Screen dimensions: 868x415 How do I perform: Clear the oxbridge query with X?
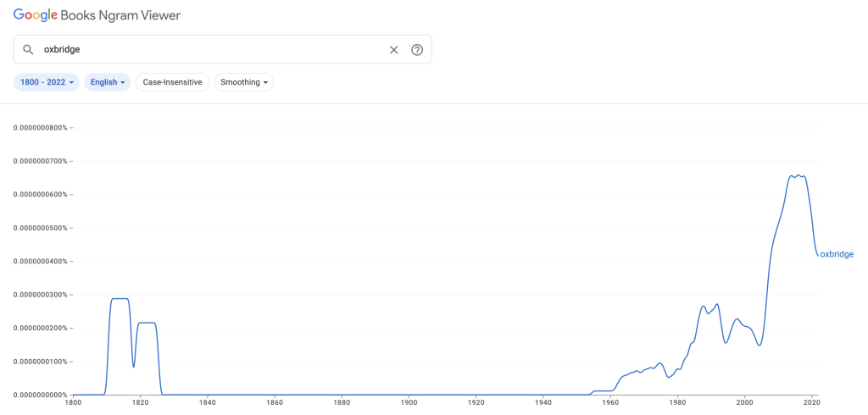coord(393,49)
